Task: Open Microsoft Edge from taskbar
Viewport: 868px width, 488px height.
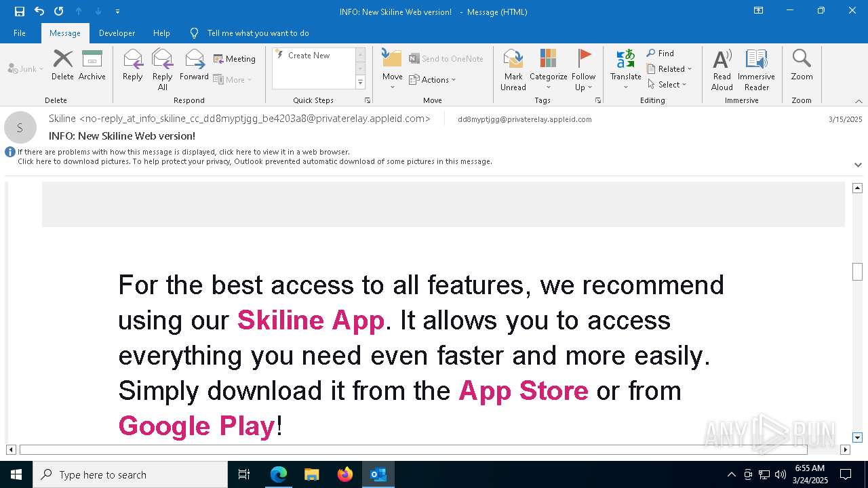Action: (x=279, y=474)
